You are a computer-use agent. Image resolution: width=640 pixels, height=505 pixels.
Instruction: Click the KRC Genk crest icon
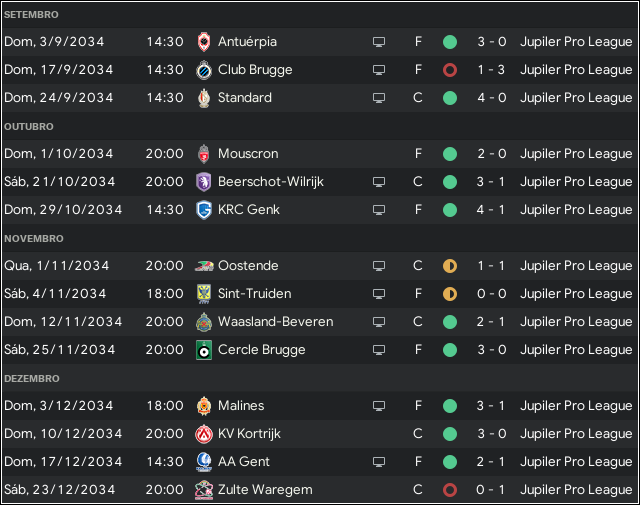[204, 210]
